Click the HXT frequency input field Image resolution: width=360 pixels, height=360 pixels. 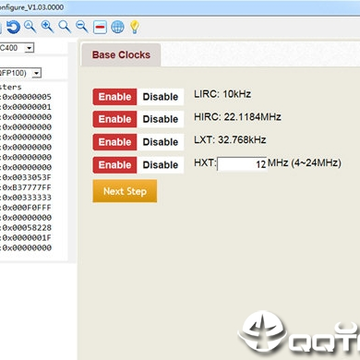point(242,164)
